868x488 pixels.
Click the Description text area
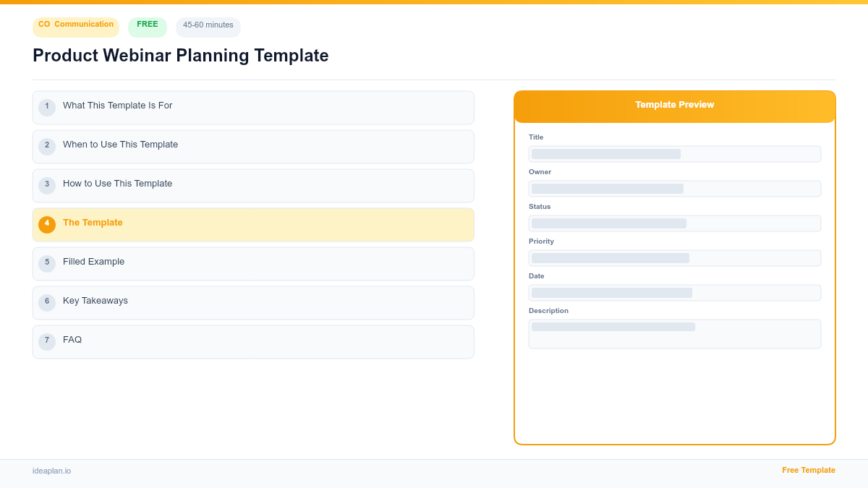(675, 334)
